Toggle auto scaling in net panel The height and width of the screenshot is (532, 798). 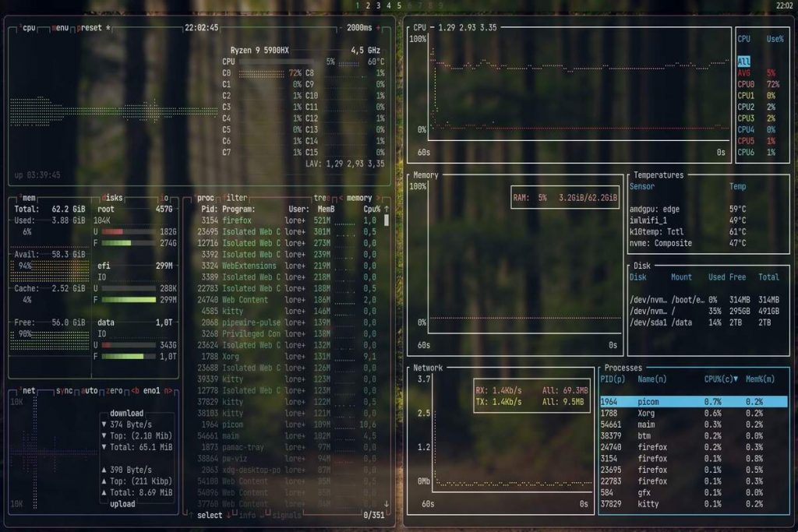tap(90, 390)
